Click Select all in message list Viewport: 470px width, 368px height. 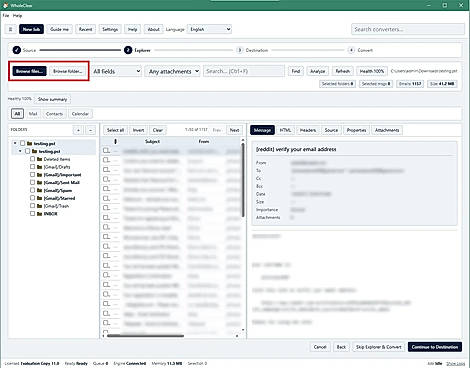coord(115,130)
